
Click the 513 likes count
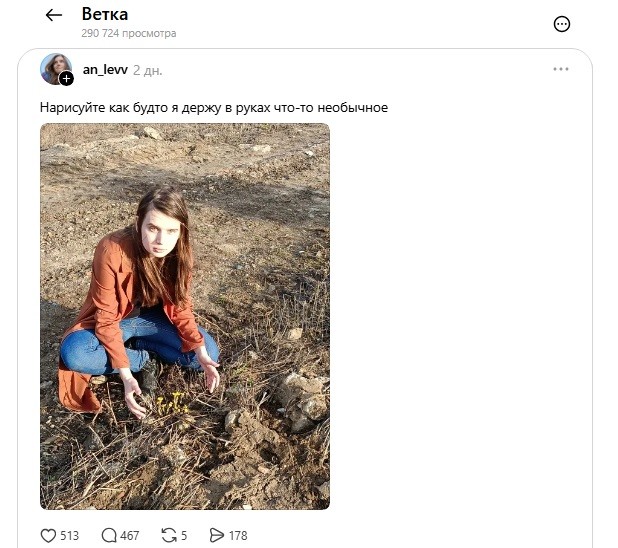click(x=69, y=536)
